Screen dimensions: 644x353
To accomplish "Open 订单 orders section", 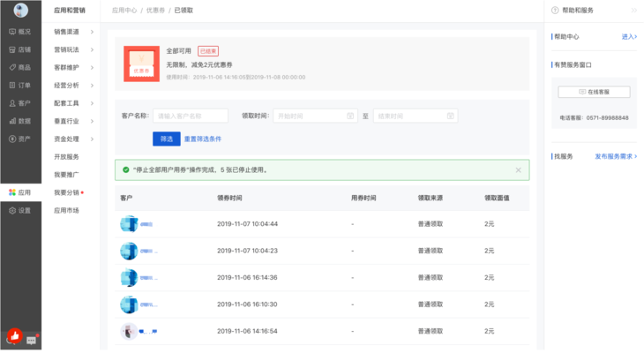I will [x=19, y=85].
